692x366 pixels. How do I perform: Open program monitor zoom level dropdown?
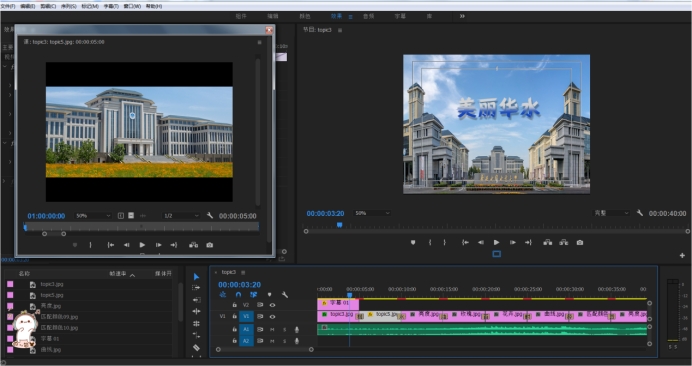(372, 213)
